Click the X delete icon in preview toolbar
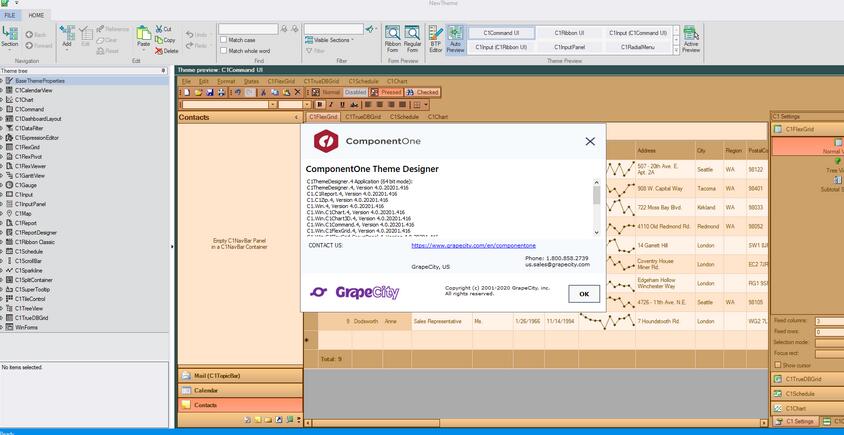 point(297,93)
